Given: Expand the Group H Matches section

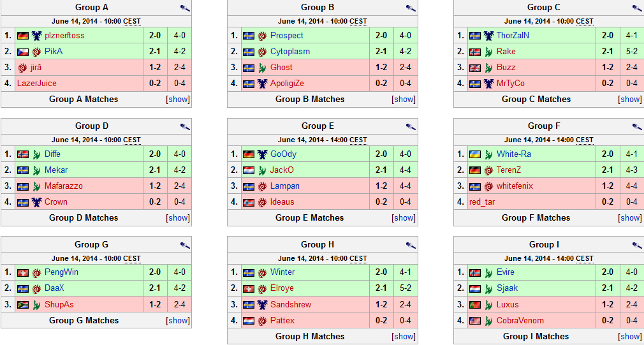Looking at the screenshot, I should tap(404, 337).
